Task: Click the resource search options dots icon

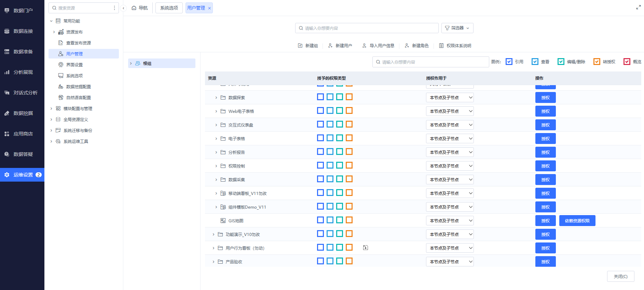Action: (x=114, y=8)
